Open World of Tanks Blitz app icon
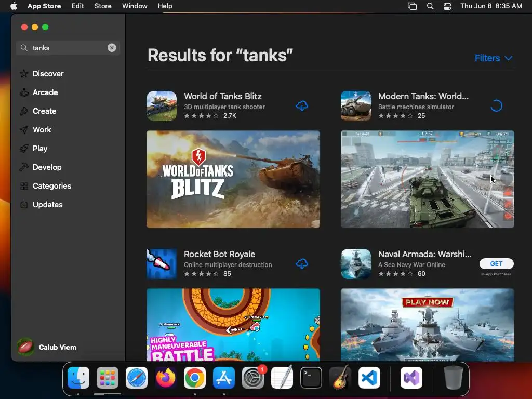The image size is (532, 399). pos(162,106)
